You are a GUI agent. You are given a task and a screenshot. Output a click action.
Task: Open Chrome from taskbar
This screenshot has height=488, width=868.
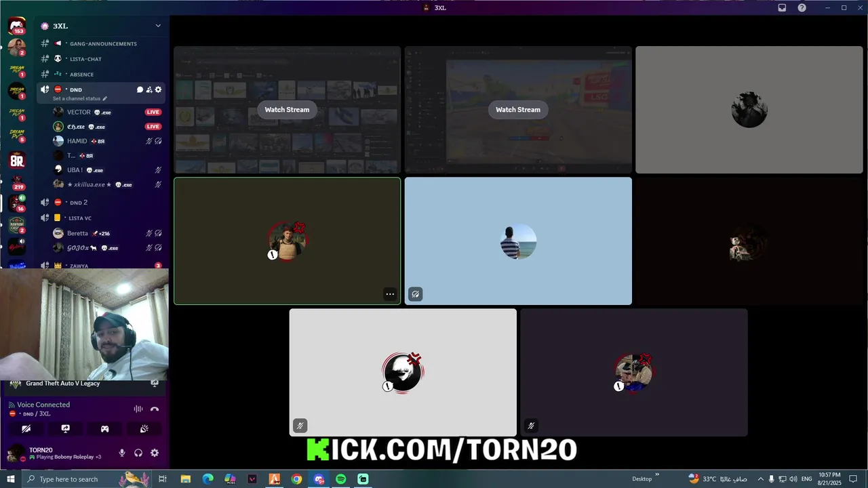click(296, 479)
